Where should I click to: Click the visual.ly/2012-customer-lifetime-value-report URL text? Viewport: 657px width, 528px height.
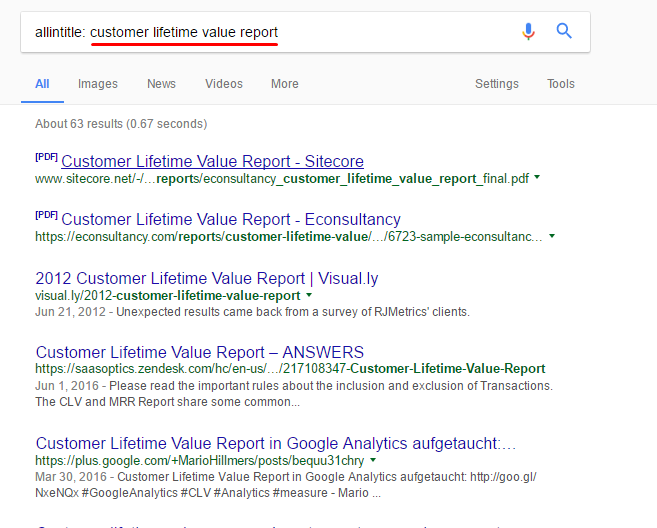(x=168, y=296)
